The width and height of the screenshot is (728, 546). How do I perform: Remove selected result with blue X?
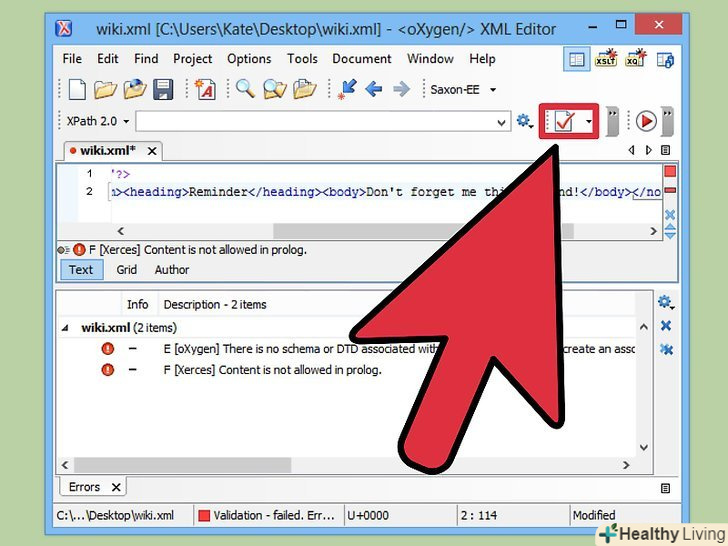[x=666, y=325]
